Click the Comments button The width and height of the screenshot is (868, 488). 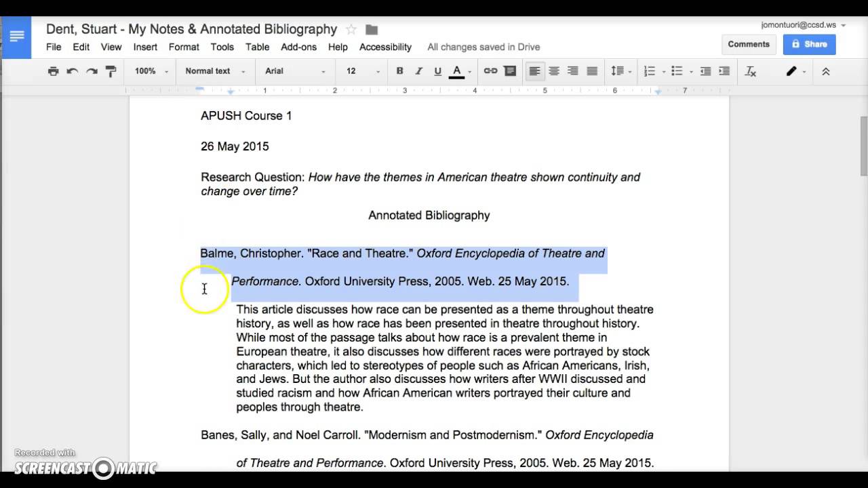(x=749, y=44)
